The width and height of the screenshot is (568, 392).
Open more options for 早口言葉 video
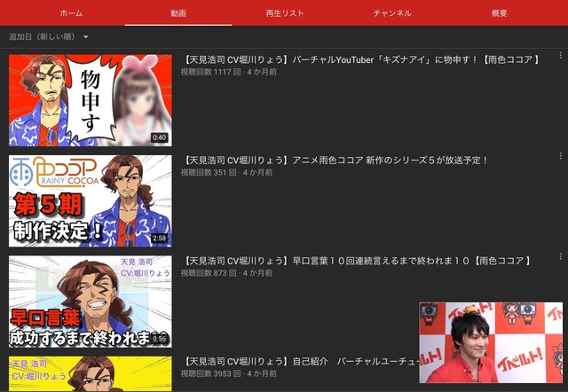pos(560,256)
